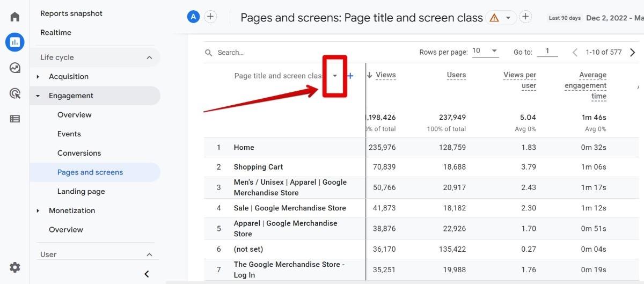Open Conversions report

point(79,154)
